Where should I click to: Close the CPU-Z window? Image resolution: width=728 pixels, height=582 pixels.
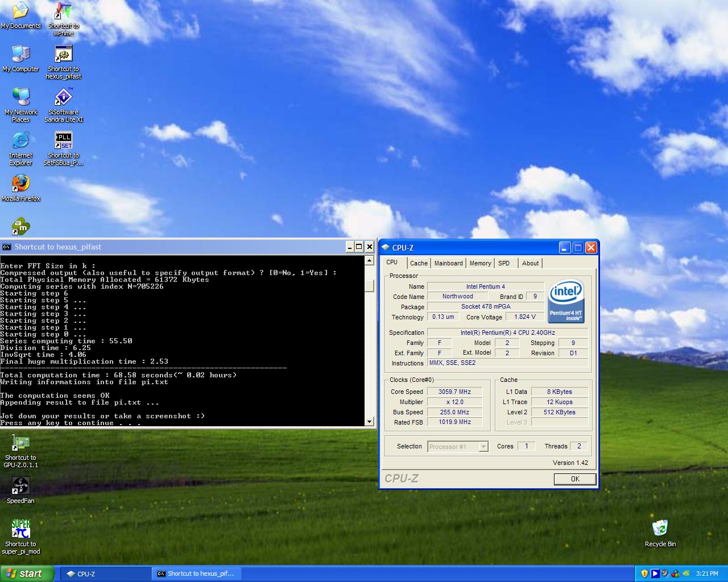591,247
